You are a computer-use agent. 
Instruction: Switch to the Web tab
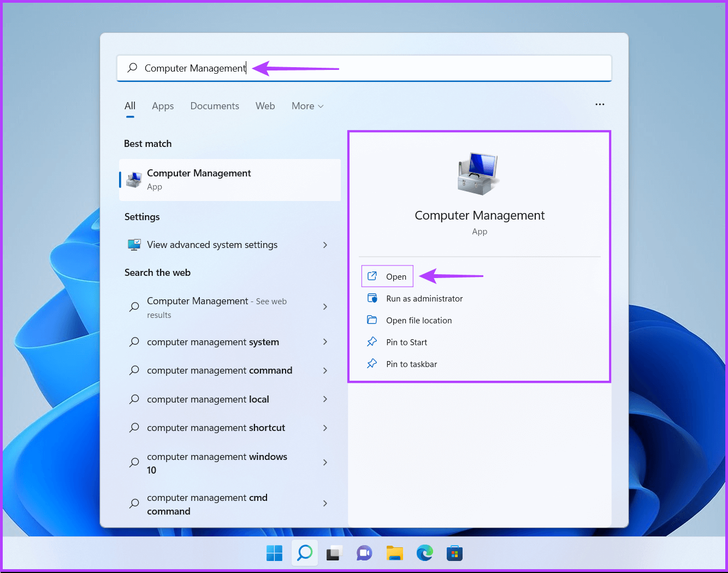point(265,106)
